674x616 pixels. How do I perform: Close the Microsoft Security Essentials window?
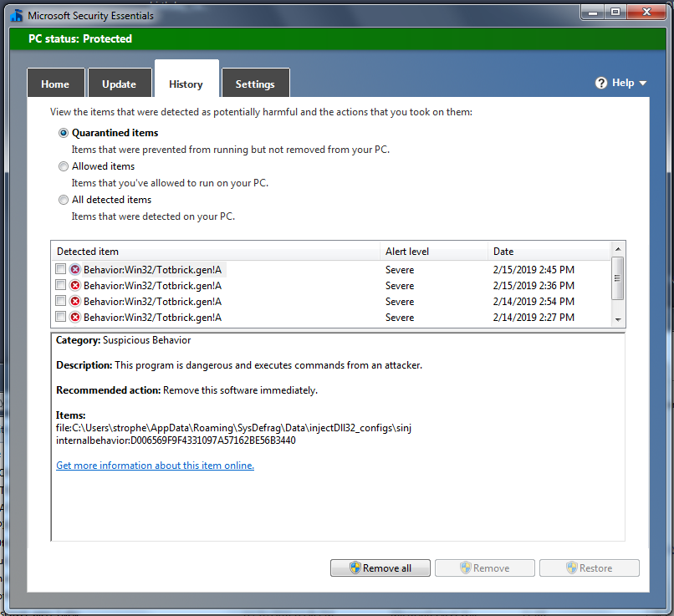click(646, 13)
